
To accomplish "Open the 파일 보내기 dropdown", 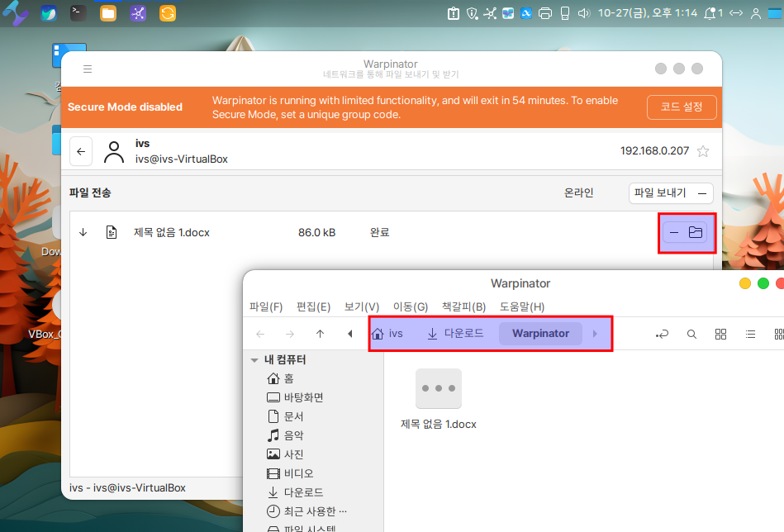I will 670,193.
